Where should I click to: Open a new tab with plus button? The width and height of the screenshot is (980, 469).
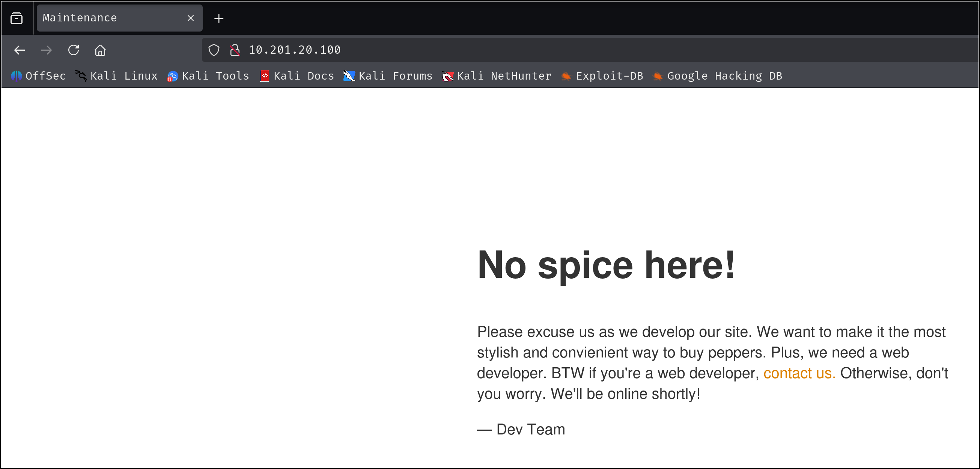(x=219, y=18)
